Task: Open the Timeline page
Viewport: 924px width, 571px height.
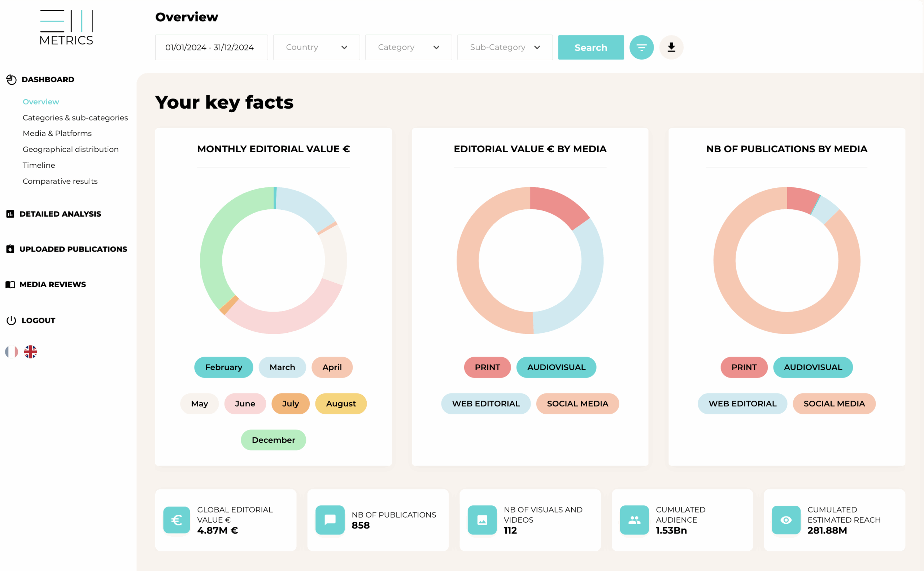Action: click(39, 165)
